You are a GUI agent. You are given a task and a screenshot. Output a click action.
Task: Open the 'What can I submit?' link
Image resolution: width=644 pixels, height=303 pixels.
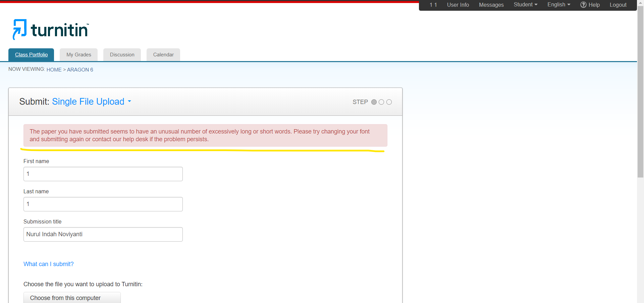click(x=49, y=264)
